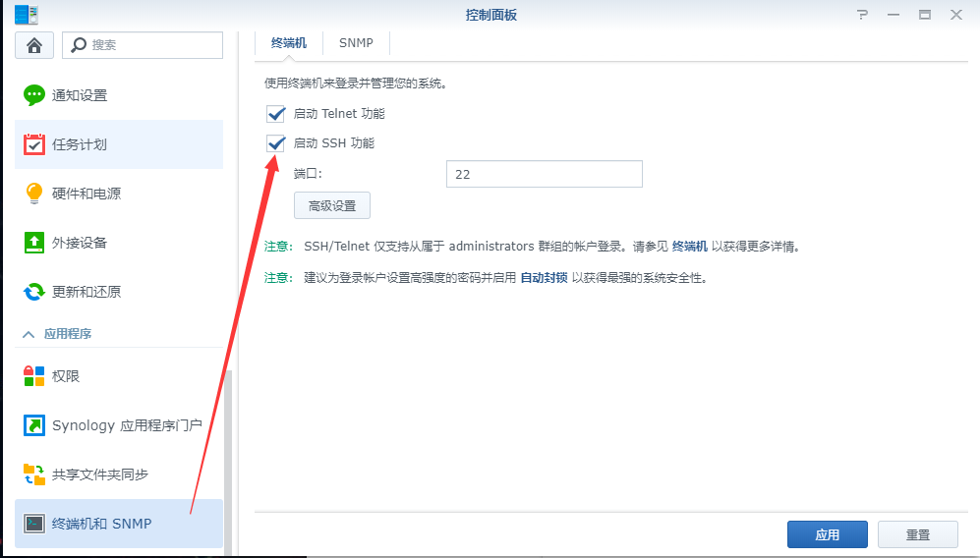This screenshot has height=558, width=980.
Task: Click the search magnifier icon
Action: 79,45
